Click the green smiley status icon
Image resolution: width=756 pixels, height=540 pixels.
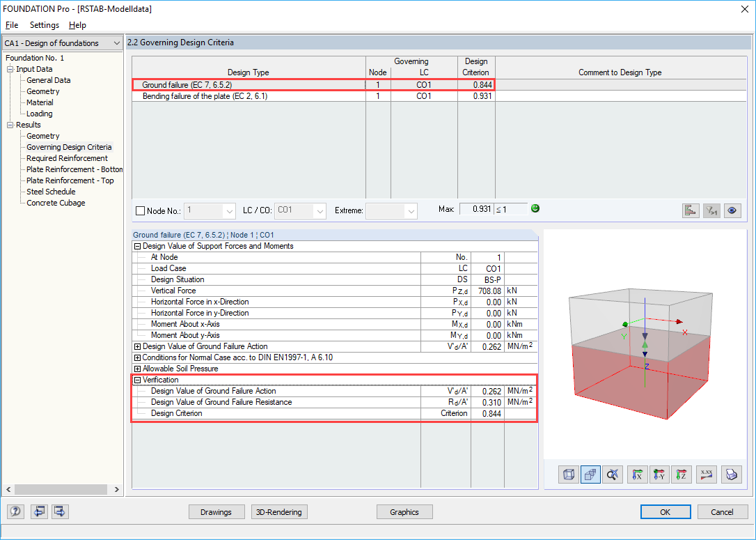point(535,208)
